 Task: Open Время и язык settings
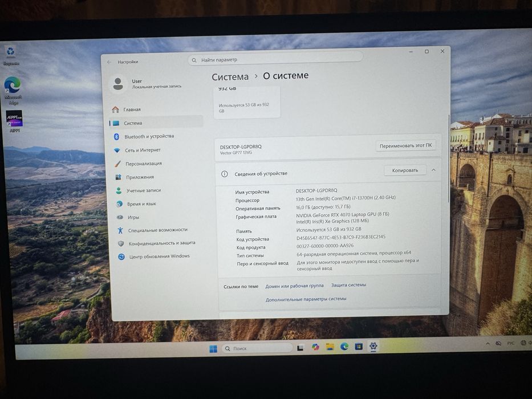159,203
